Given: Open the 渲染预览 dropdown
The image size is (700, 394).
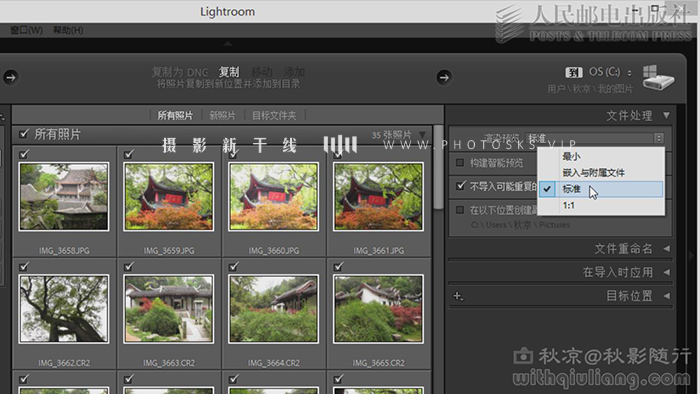Looking at the screenshot, I should pyautogui.click(x=595, y=138).
